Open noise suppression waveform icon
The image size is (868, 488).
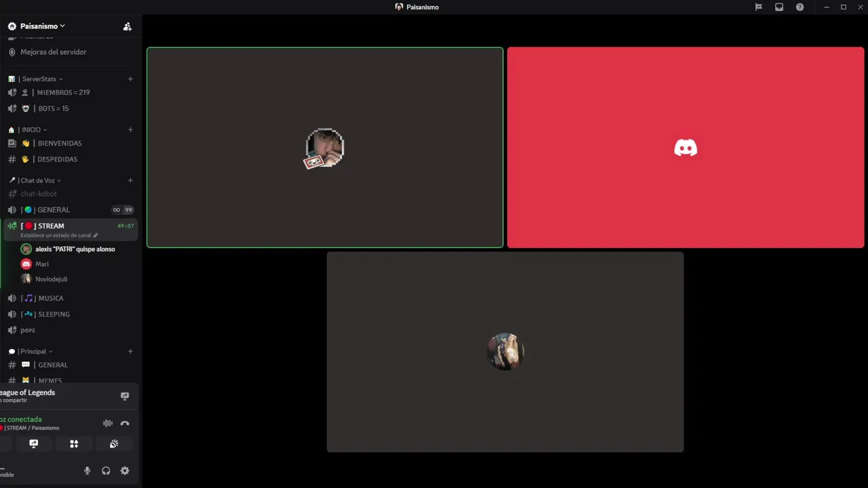click(x=108, y=424)
